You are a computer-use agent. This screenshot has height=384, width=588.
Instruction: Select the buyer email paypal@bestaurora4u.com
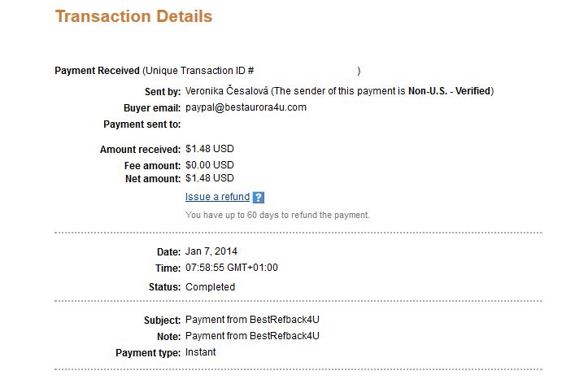246,107
